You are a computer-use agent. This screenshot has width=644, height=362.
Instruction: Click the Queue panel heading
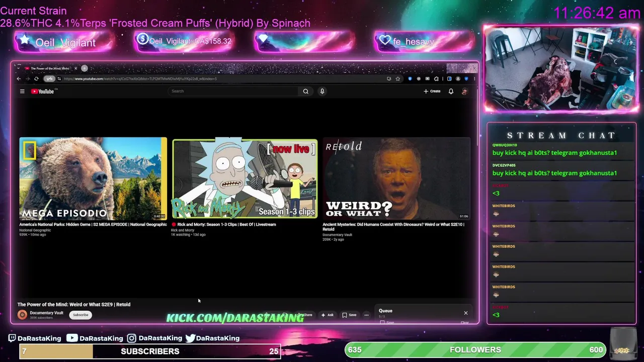click(x=385, y=311)
